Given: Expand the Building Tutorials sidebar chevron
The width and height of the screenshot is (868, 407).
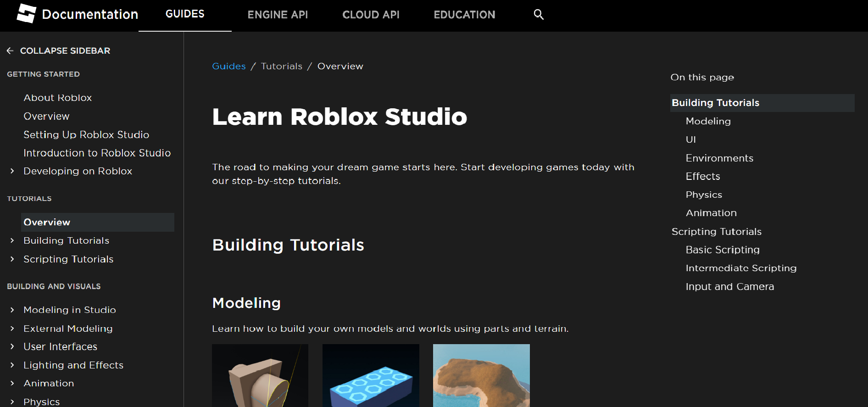Looking at the screenshot, I should click(12, 240).
